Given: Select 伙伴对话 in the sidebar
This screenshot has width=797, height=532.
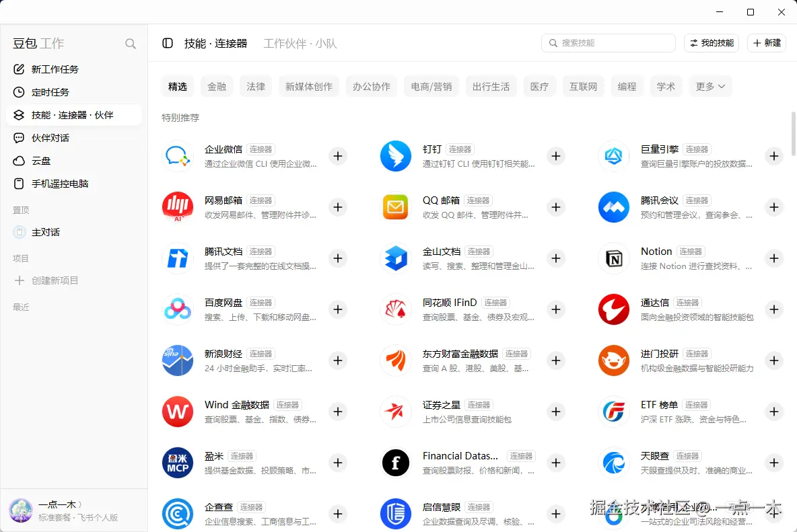Looking at the screenshot, I should coord(74,138).
